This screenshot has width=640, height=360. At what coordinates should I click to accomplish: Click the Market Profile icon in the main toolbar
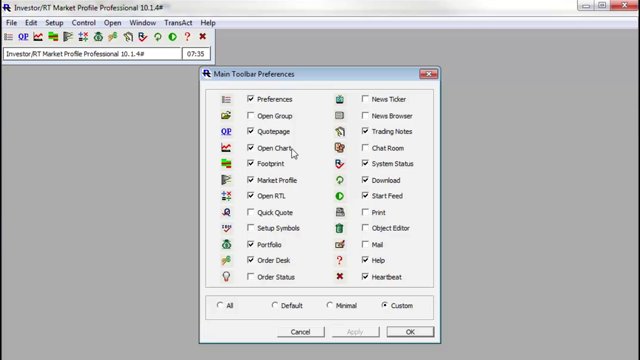coord(68,37)
